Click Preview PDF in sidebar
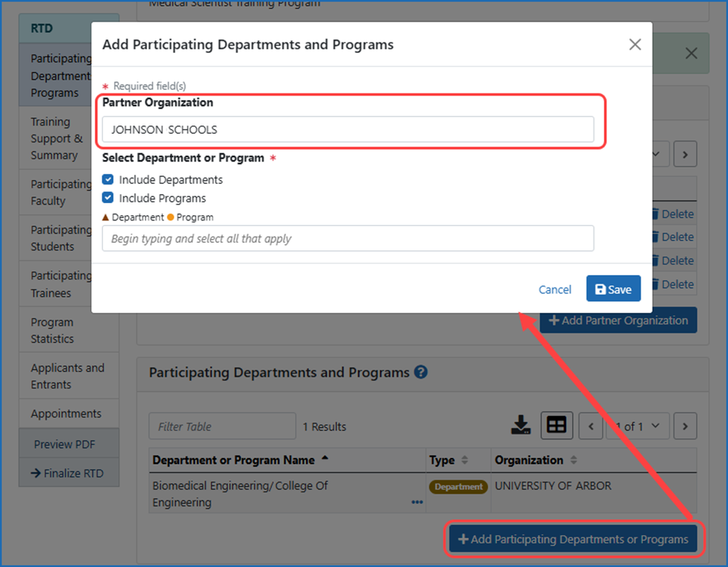 [69, 444]
